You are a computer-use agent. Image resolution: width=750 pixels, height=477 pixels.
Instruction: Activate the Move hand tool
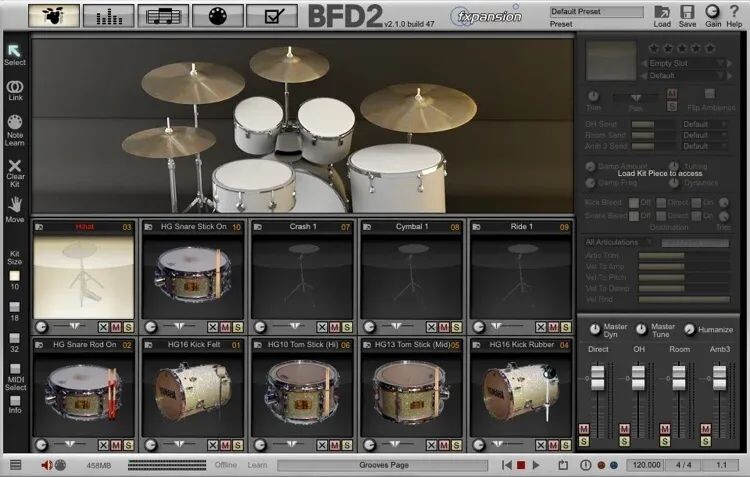(x=15, y=205)
